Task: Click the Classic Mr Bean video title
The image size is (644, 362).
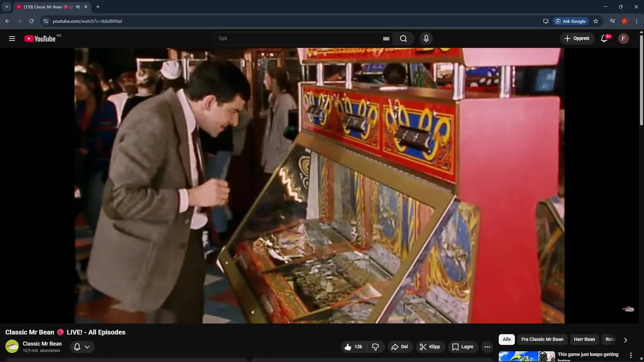Action: click(65, 332)
